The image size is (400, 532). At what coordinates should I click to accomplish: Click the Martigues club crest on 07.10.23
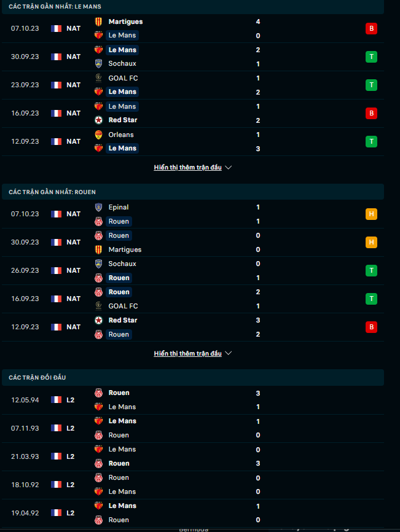98,22
